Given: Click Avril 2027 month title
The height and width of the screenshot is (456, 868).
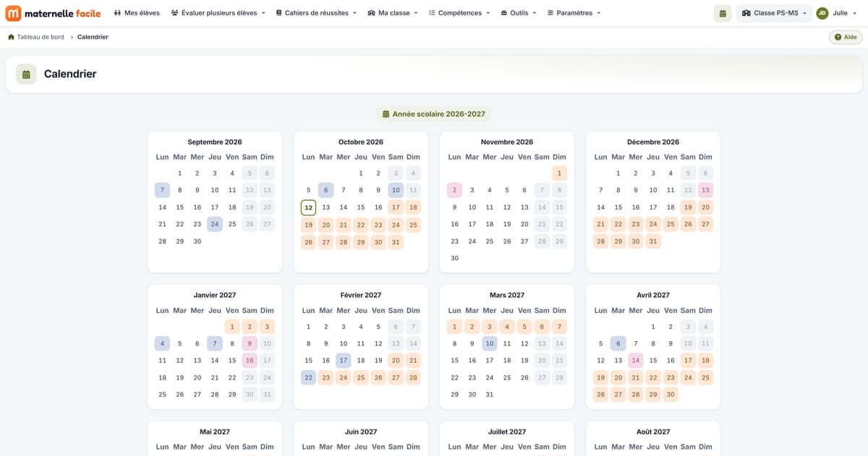Looking at the screenshot, I should click(653, 295).
